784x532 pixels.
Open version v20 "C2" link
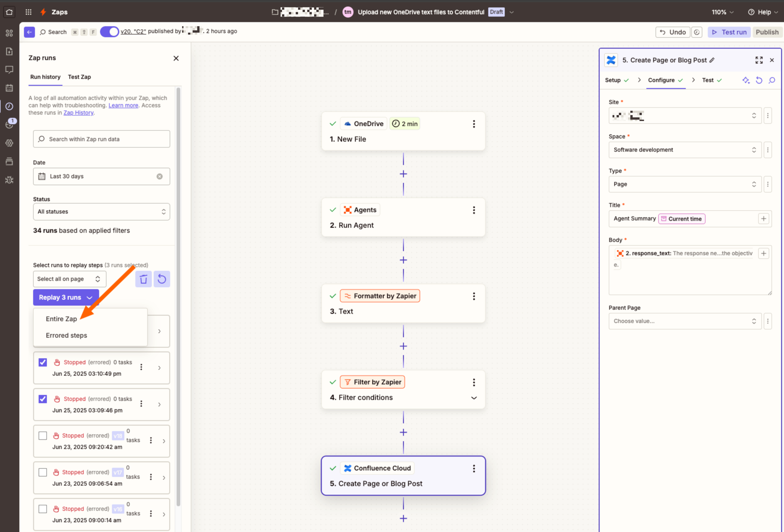(133, 32)
